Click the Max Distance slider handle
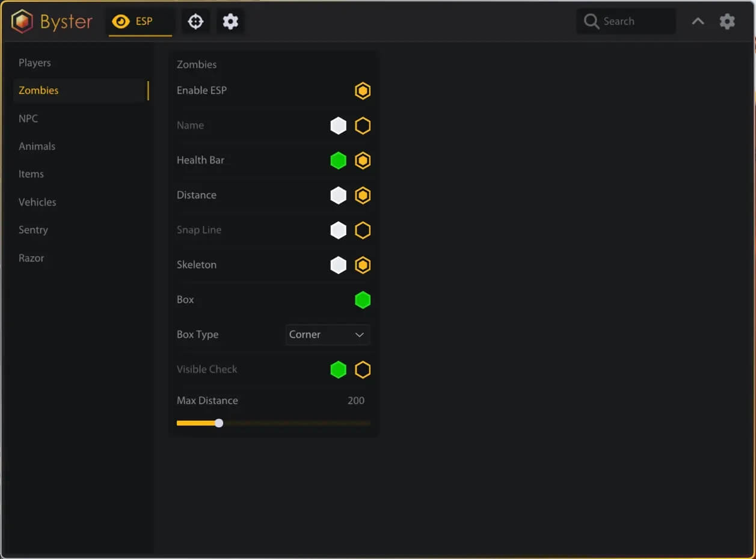Screen dimensions: 756x559 [x=219, y=423]
